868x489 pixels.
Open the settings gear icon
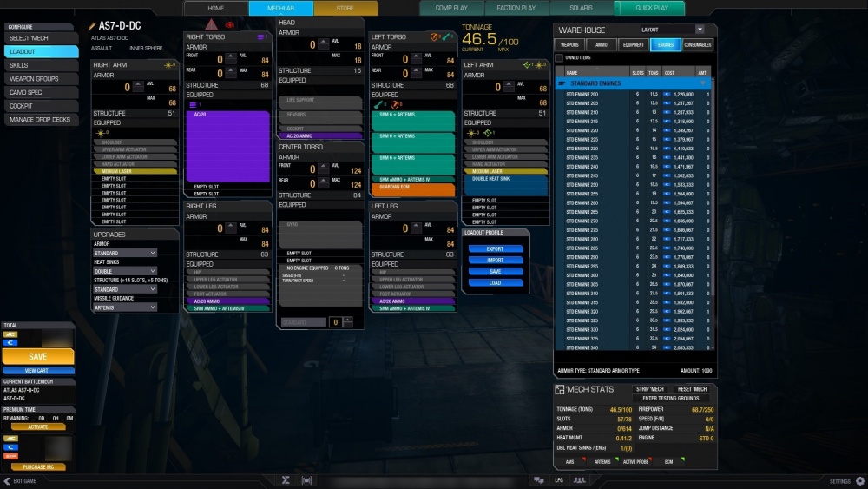click(859, 481)
